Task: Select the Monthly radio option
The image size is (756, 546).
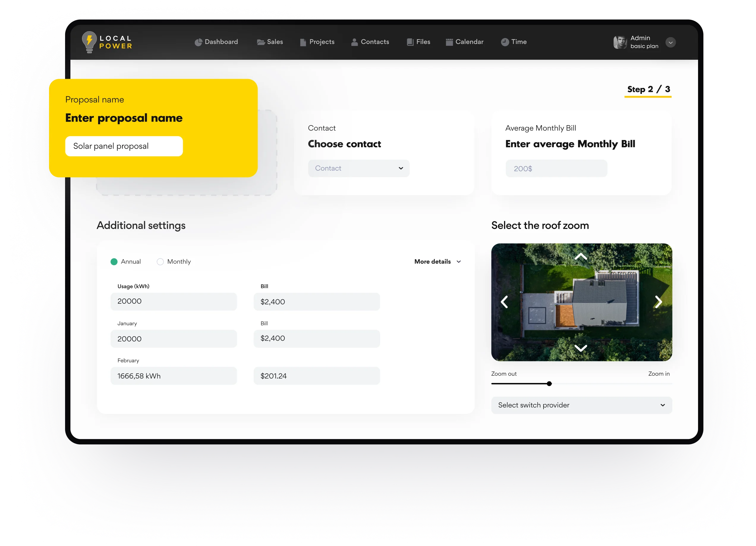Action: (160, 262)
